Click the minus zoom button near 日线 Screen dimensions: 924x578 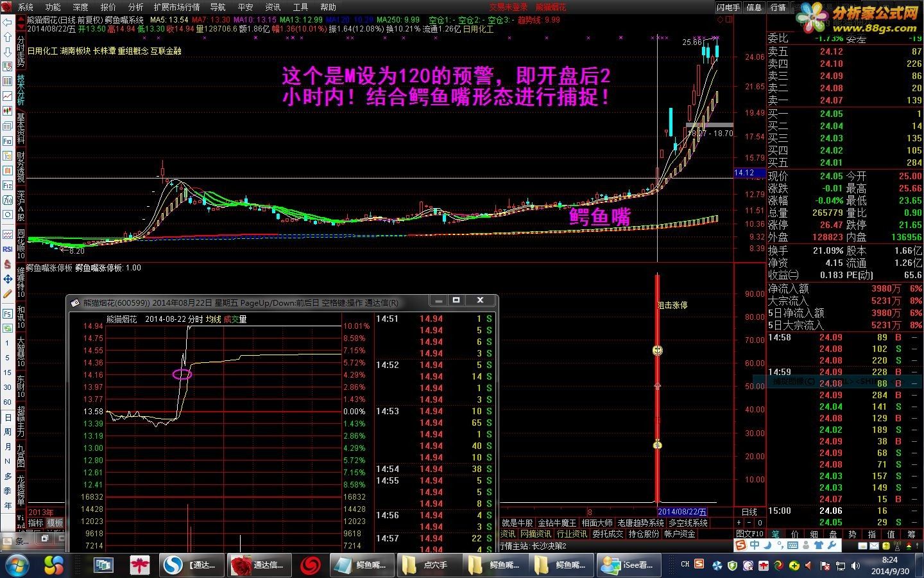749,523
